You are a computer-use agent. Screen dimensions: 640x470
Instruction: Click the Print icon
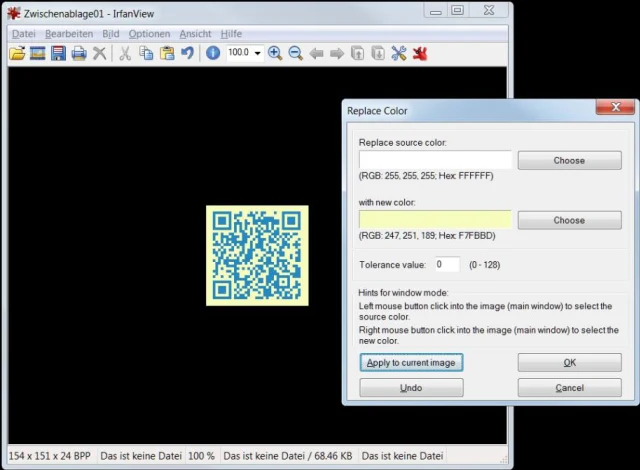coord(79,53)
